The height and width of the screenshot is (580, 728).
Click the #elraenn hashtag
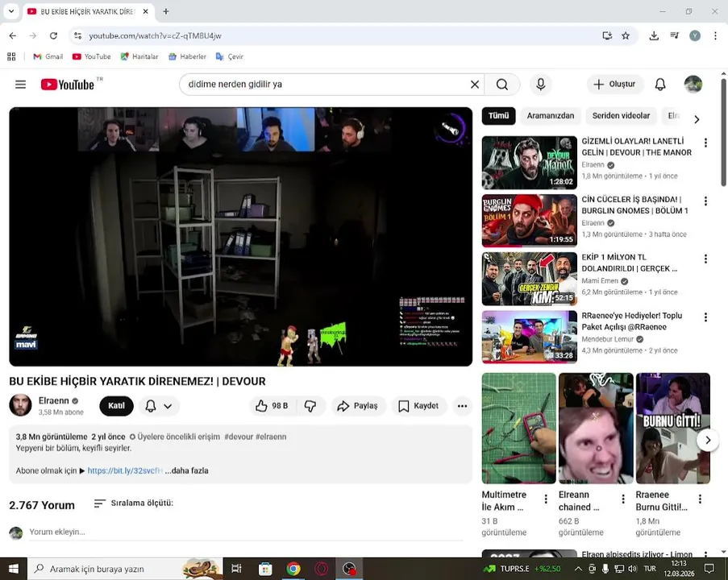click(x=271, y=437)
